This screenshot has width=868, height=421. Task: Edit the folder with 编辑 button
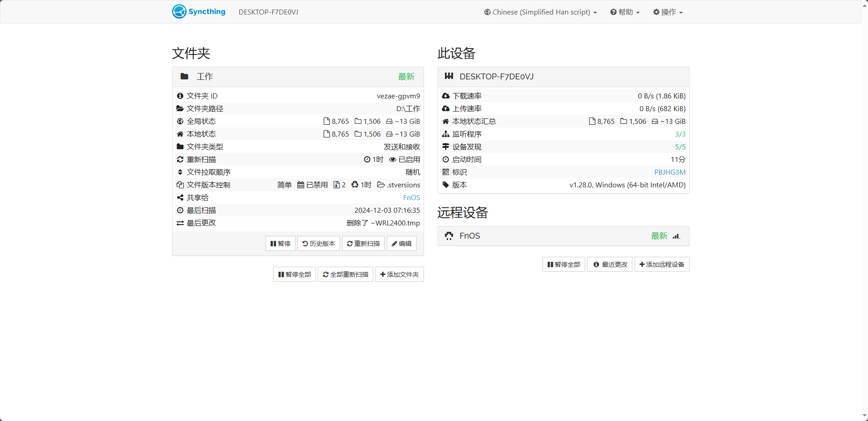[402, 244]
